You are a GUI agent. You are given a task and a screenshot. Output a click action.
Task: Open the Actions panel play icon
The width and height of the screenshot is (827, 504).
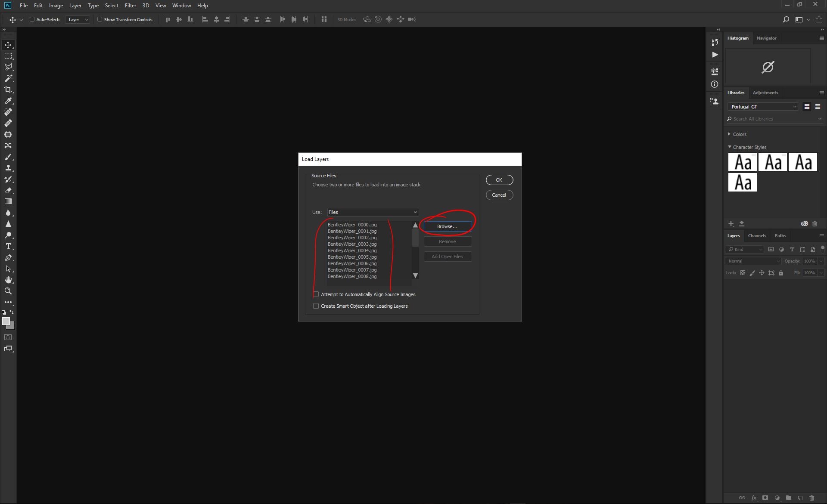click(x=715, y=55)
